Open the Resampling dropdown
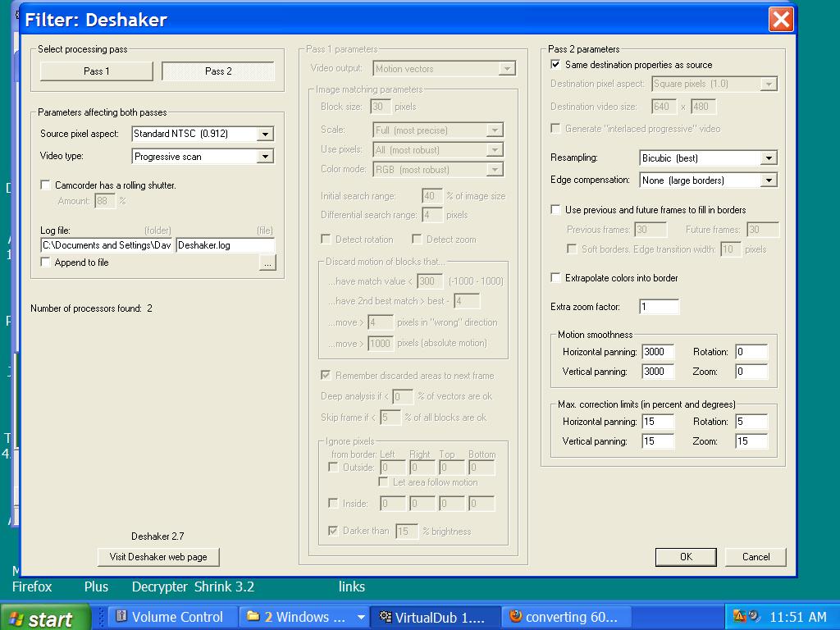Image resolution: width=840 pixels, height=630 pixels. (769, 158)
